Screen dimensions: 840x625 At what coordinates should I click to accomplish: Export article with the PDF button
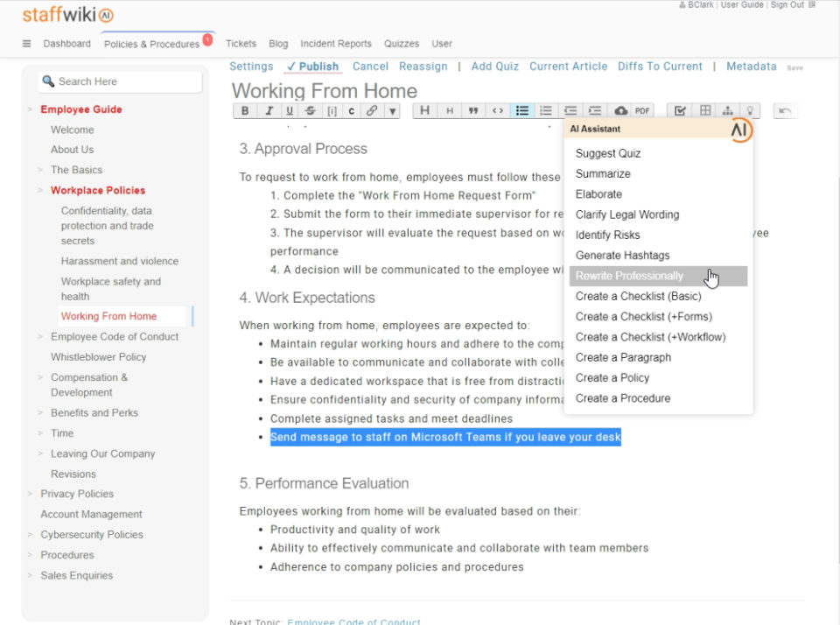(643, 111)
